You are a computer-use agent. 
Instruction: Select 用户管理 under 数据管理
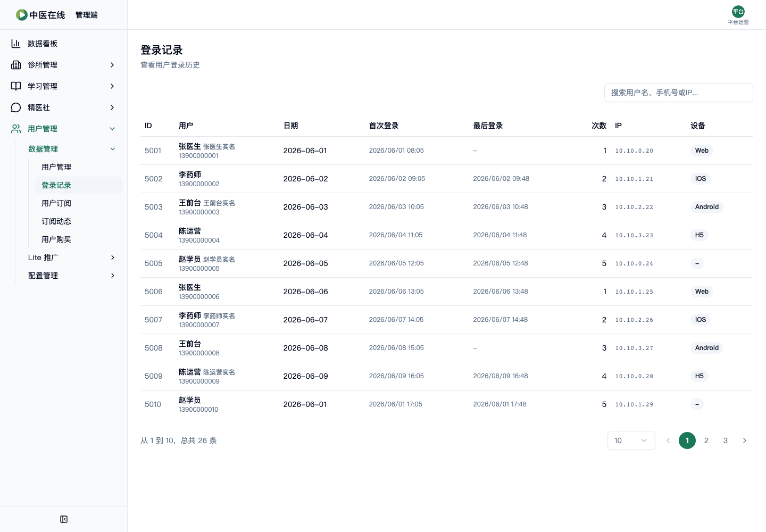tap(79, 167)
